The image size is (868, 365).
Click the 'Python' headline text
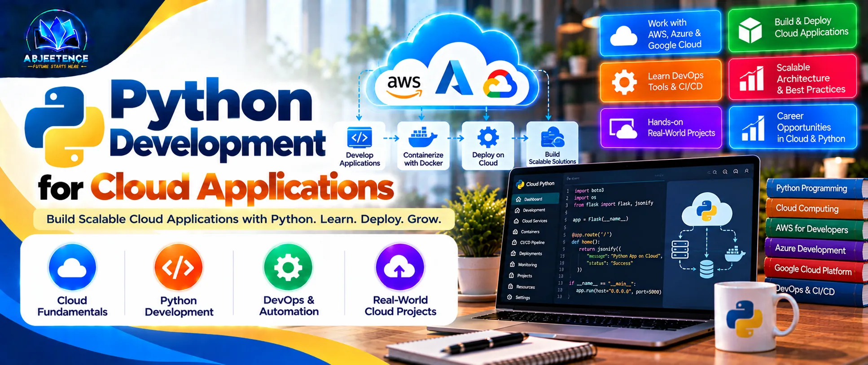pos(211,101)
